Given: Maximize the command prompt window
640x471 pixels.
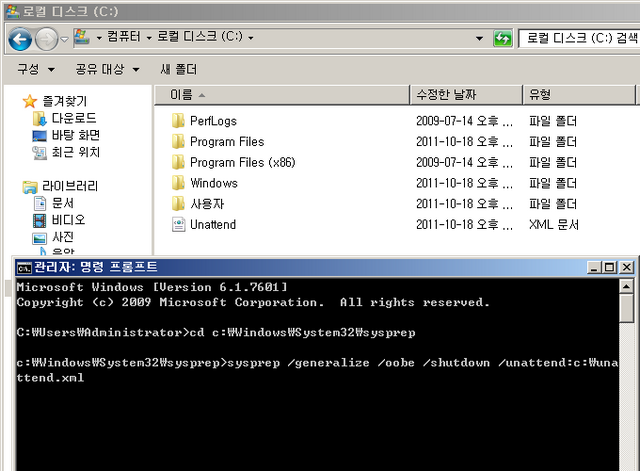Looking at the screenshot, I should (609, 268).
